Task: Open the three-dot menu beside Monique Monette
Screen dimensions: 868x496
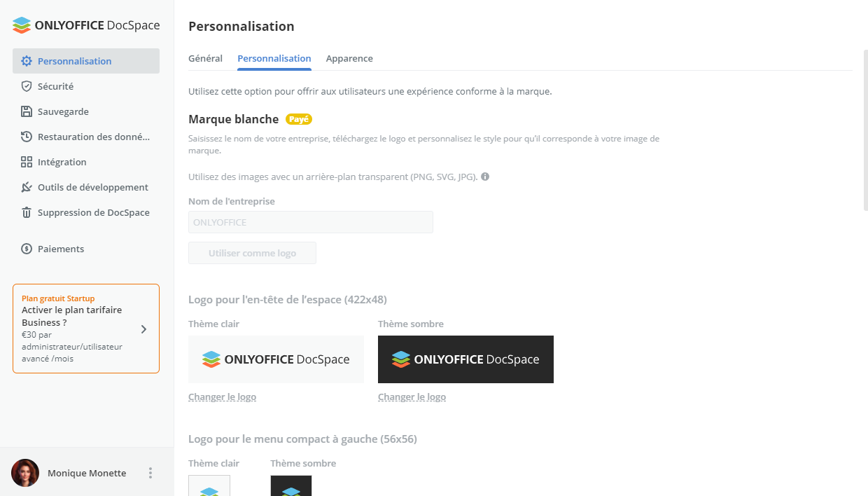Action: pos(150,473)
